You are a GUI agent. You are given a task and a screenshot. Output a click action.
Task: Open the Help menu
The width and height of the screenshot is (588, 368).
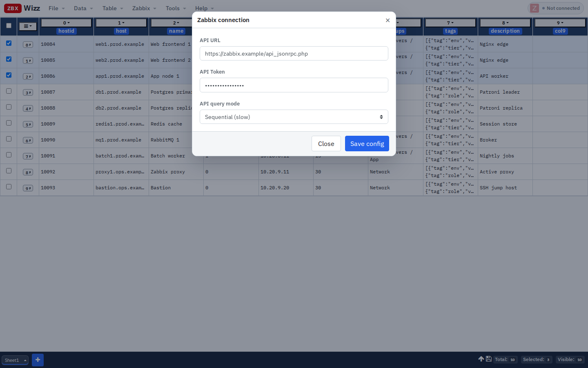coord(204,8)
